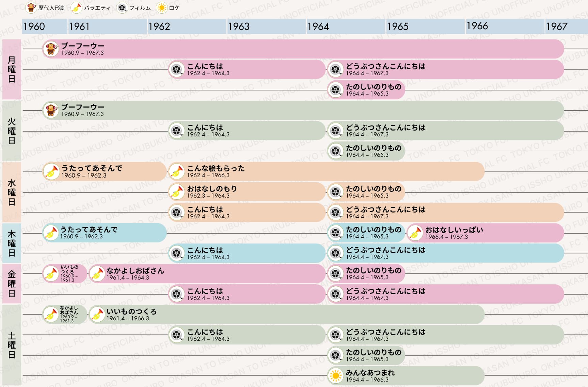This screenshot has width=588, height=387.
Task: Click the trumpet icon beside おはなしのもり
Action: coord(177,192)
